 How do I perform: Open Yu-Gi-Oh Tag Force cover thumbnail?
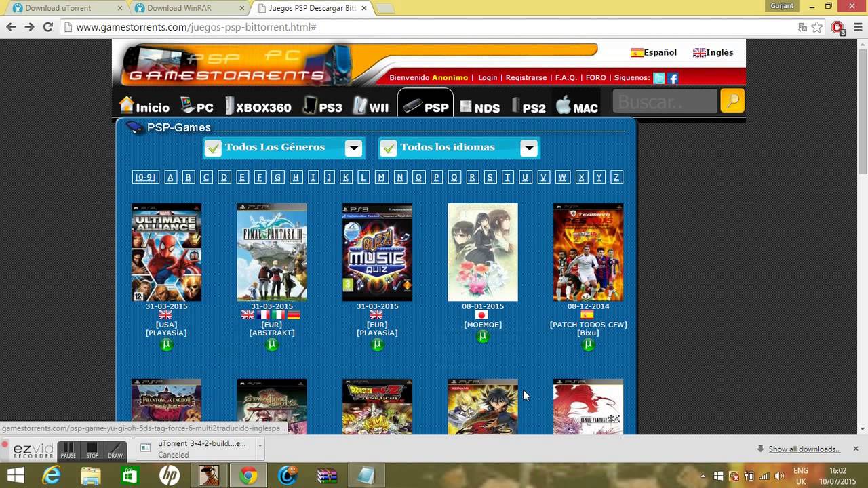483,407
